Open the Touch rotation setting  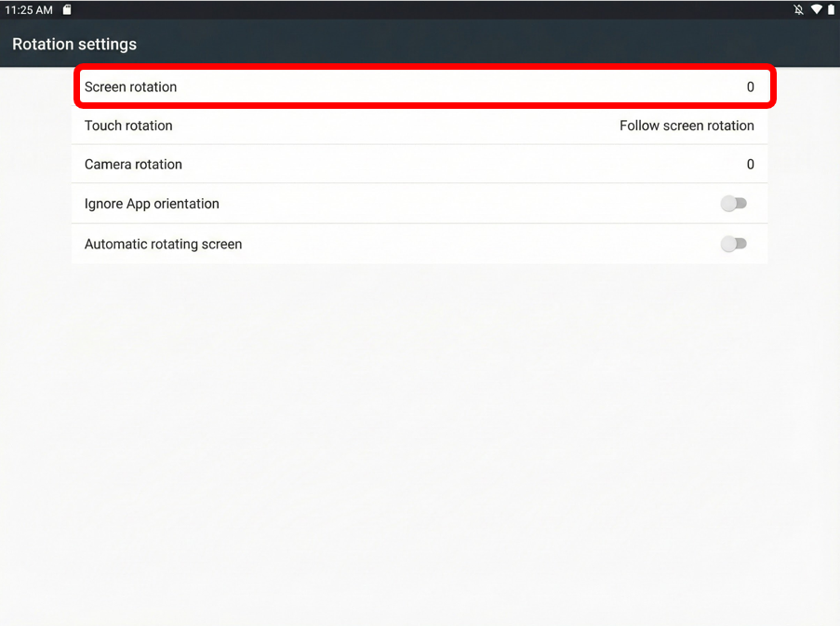pyautogui.click(x=420, y=126)
